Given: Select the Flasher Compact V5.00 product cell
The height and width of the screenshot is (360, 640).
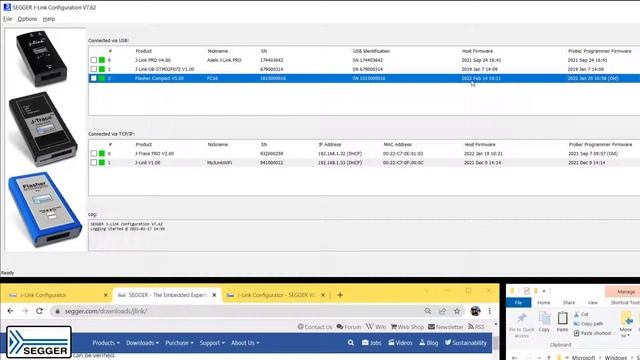Looking at the screenshot, I should click(159, 78).
